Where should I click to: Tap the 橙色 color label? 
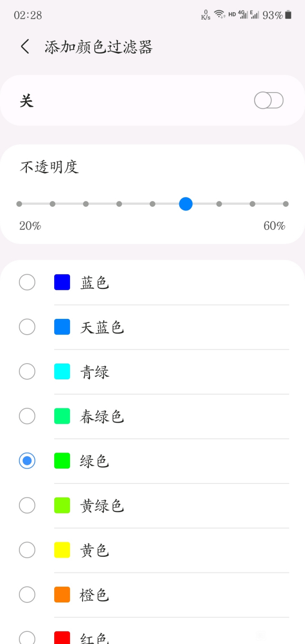pos(95,595)
